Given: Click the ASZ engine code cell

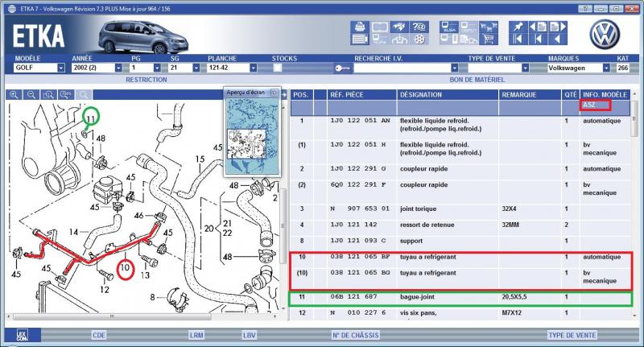Looking at the screenshot, I should [596, 105].
